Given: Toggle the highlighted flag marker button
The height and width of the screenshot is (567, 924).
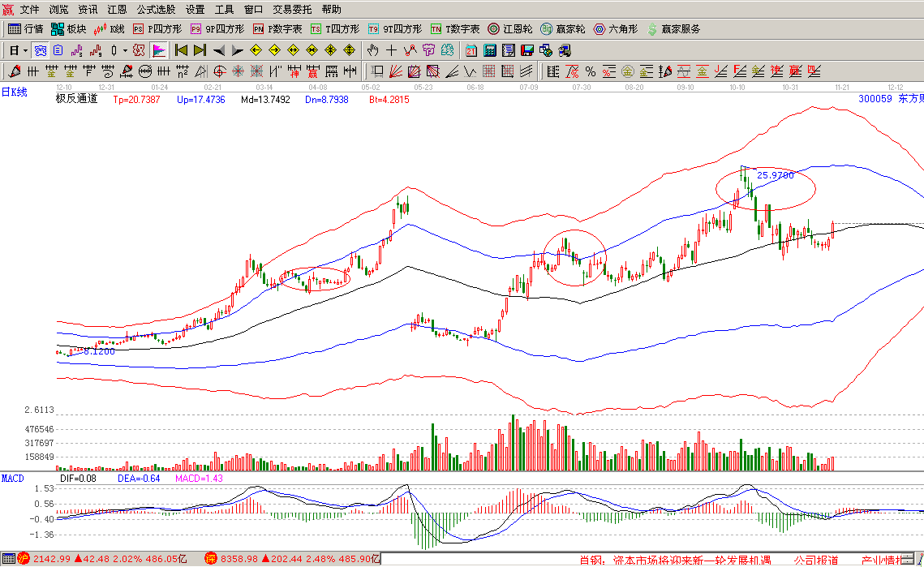Looking at the screenshot, I should tap(158, 50).
